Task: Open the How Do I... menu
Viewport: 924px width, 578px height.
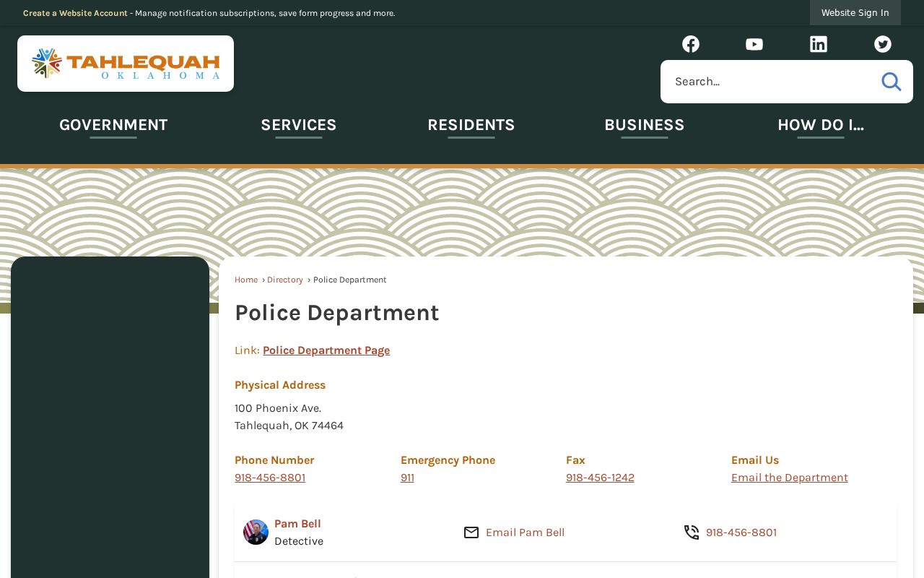Action: (x=821, y=125)
